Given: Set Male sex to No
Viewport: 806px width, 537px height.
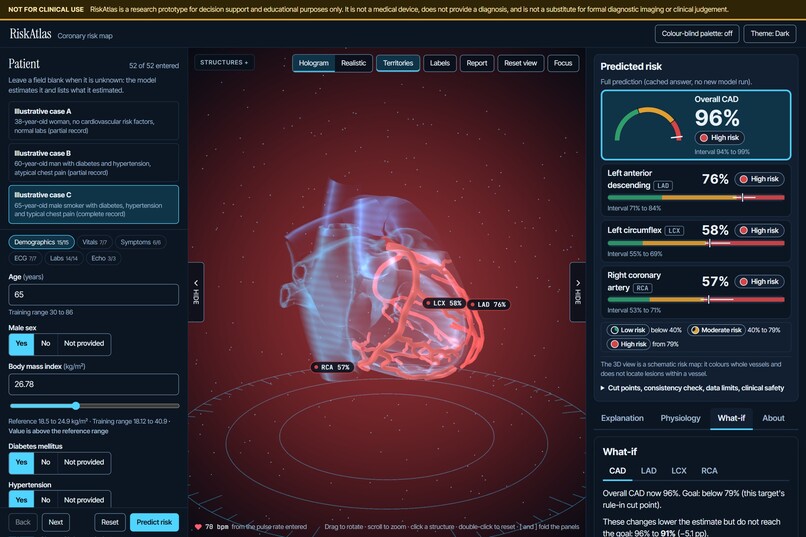Looking at the screenshot, I should coord(46,344).
